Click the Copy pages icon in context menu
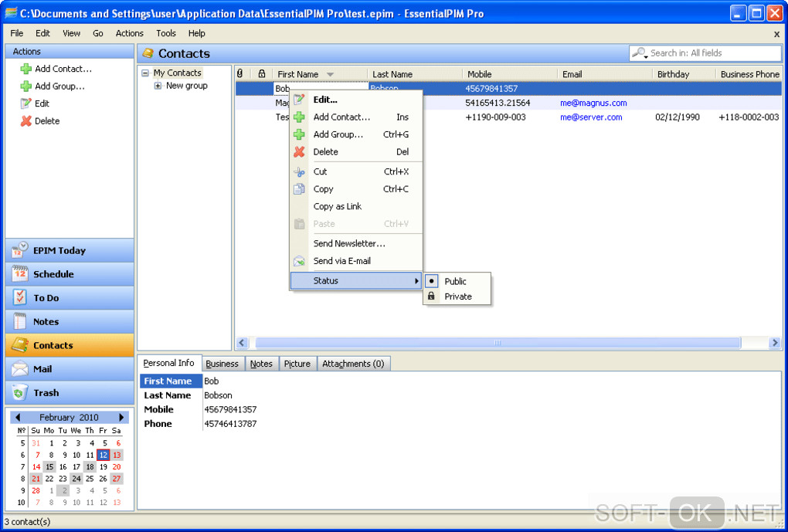This screenshot has width=788, height=532. coord(299,189)
